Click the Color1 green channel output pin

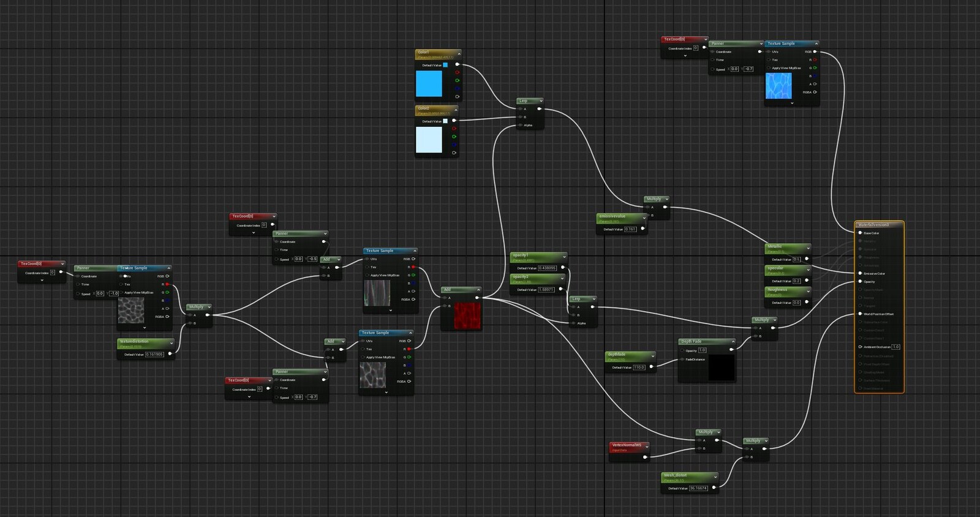pyautogui.click(x=457, y=80)
